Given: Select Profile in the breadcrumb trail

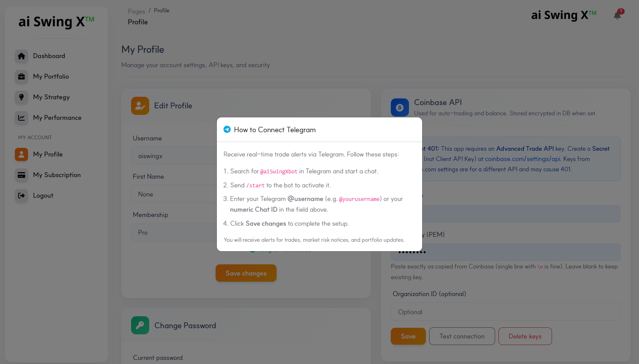Looking at the screenshot, I should pyautogui.click(x=162, y=10).
